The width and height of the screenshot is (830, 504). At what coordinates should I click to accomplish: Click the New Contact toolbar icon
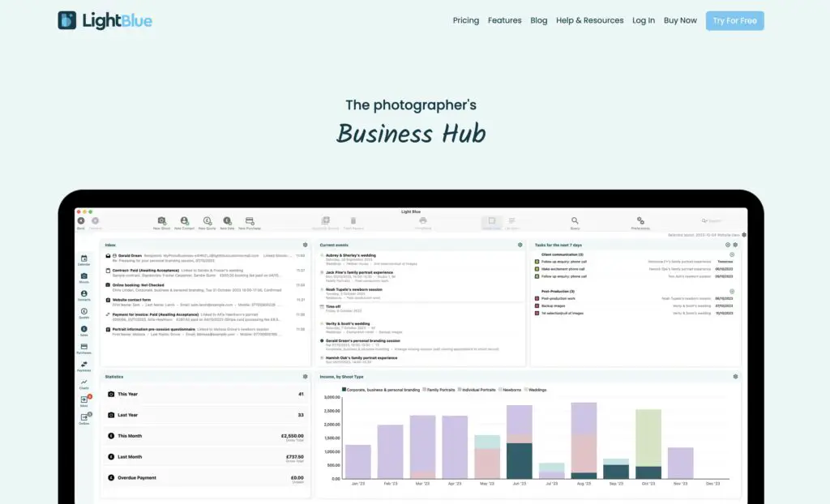184,220
